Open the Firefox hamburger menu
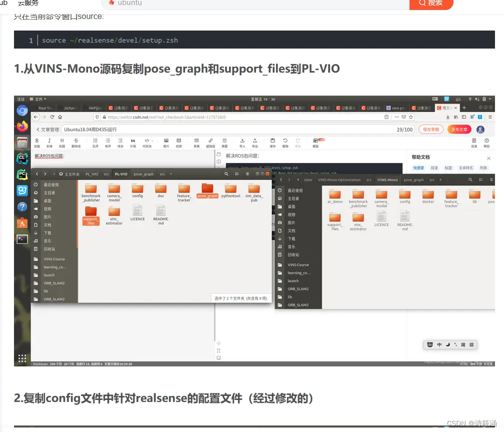The width and height of the screenshot is (504, 432). click(490, 117)
